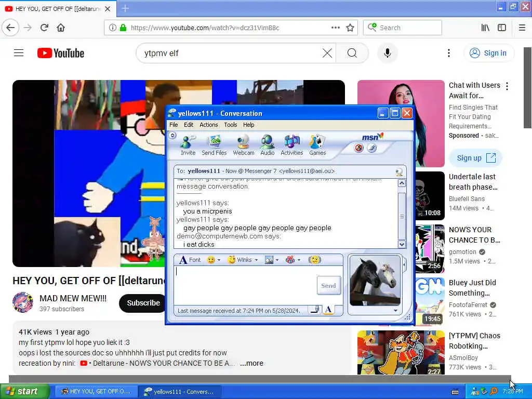
Task: Open Firefox hamburger menu
Action: 522,28
